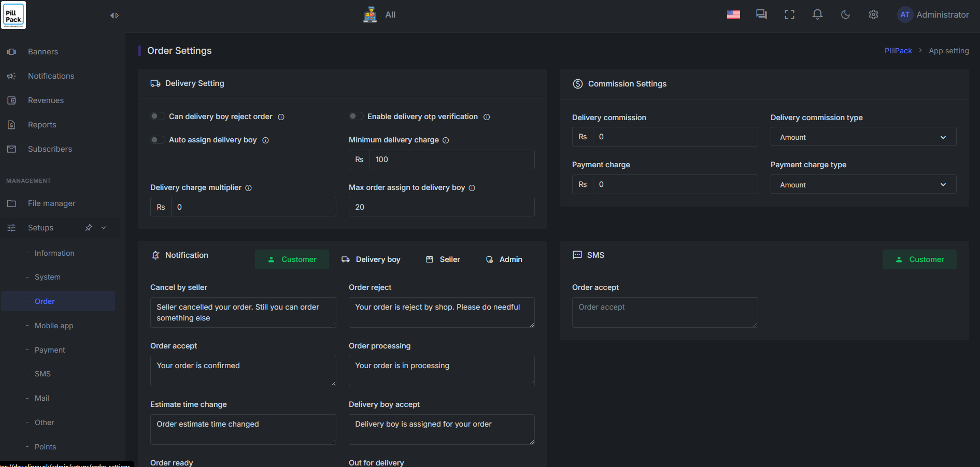
Task: Open the chat messages icon
Action: click(x=761, y=14)
